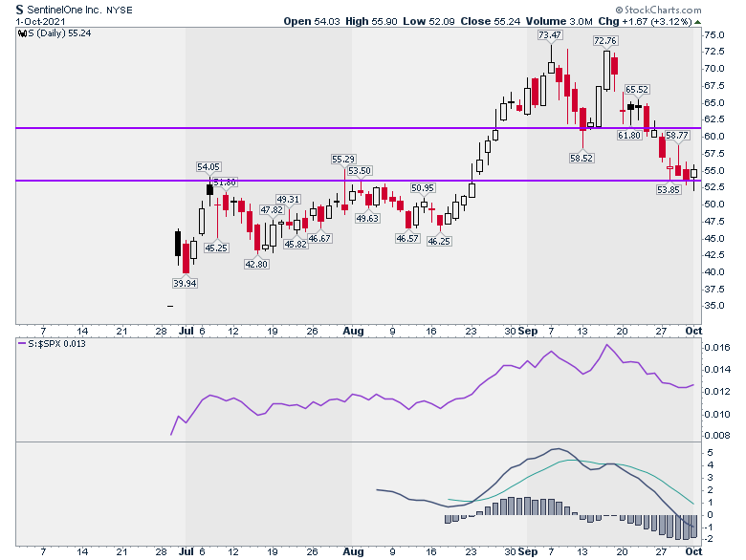Click the Oct label on bottom date axis
The height and width of the screenshot is (560, 746).
(693, 552)
